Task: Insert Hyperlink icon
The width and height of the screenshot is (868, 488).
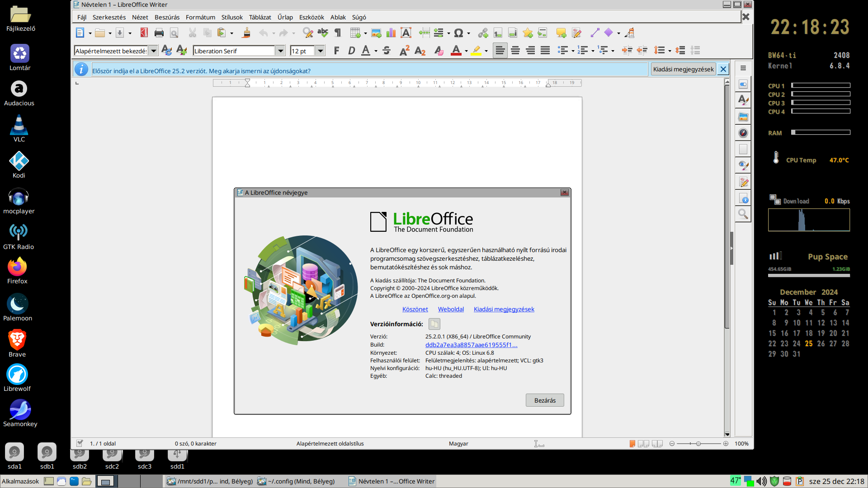Action: [x=483, y=33]
